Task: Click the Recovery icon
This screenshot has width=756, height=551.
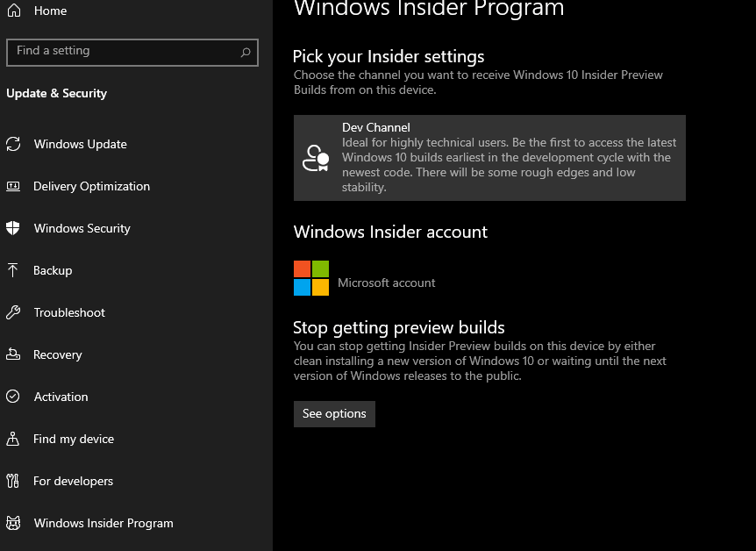Action: [13, 354]
